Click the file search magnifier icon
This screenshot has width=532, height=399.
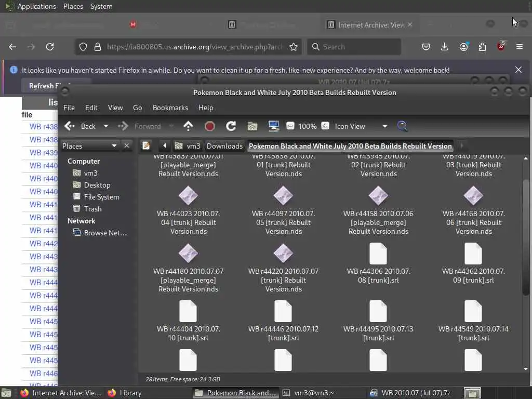click(x=403, y=126)
